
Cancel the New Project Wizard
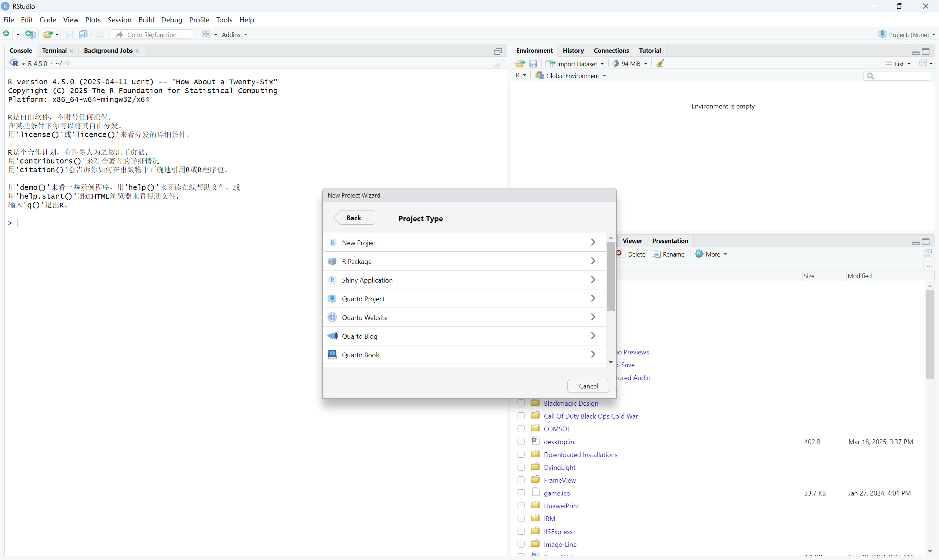coord(588,386)
